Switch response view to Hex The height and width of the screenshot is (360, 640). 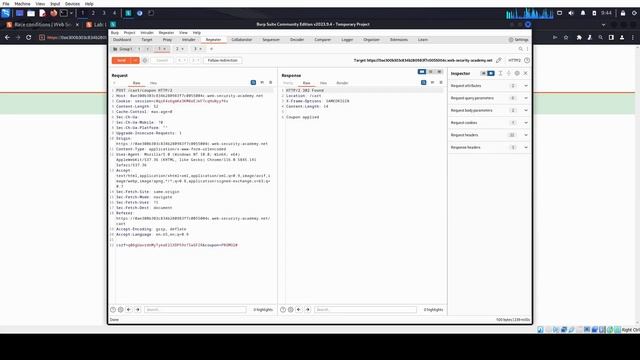[x=323, y=83]
